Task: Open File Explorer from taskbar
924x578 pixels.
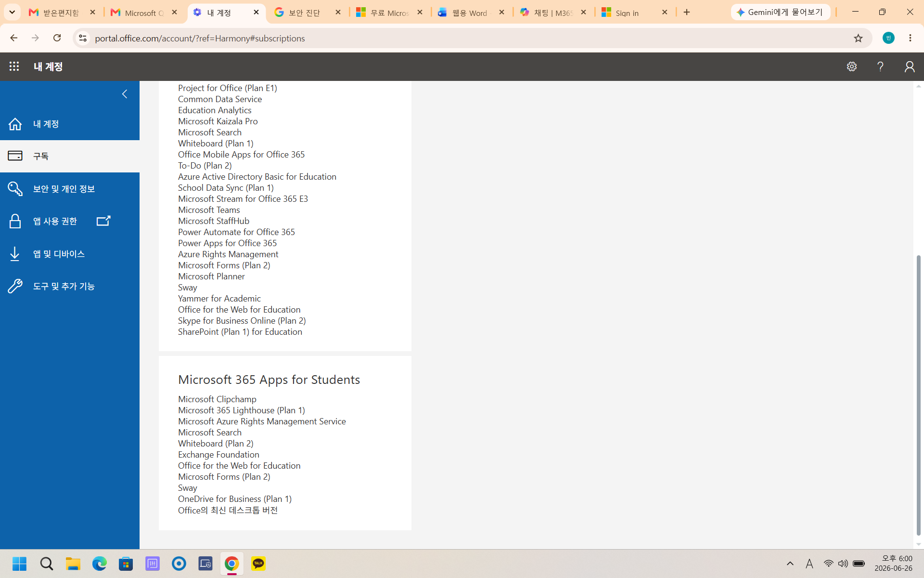Action: [73, 564]
